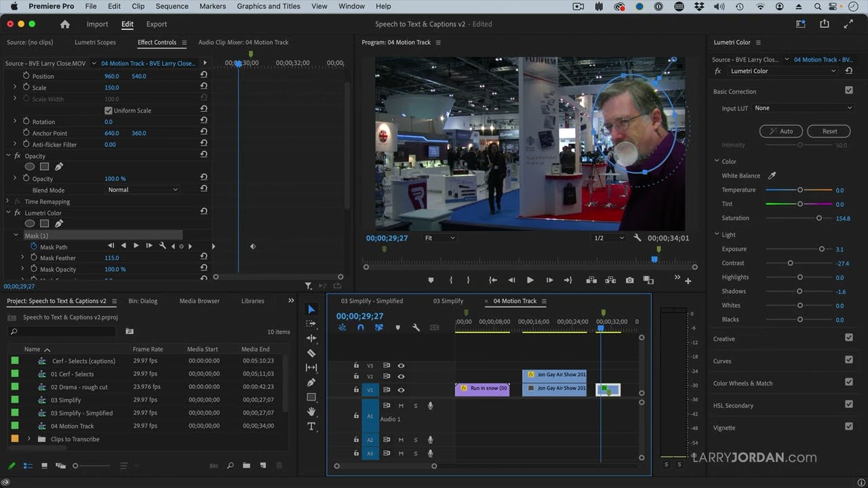Toggle V1 track output eye
Image resolution: width=868 pixels, height=488 pixels.
tap(401, 390)
